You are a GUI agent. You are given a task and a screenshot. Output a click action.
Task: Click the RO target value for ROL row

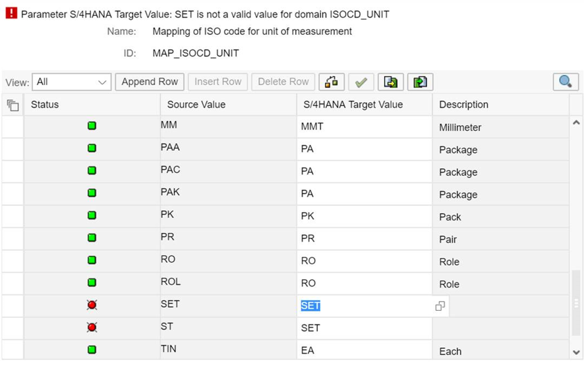point(365,283)
